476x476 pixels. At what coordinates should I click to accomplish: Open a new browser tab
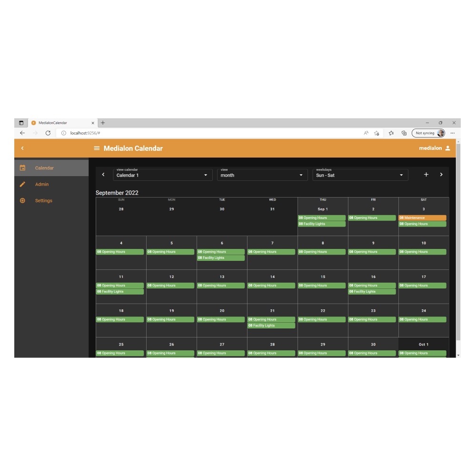click(x=103, y=123)
